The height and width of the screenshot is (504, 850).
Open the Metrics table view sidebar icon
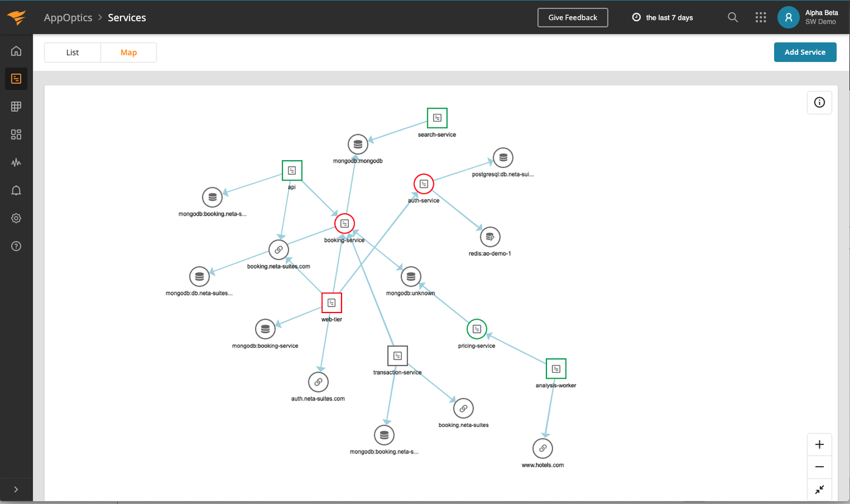coord(16,106)
